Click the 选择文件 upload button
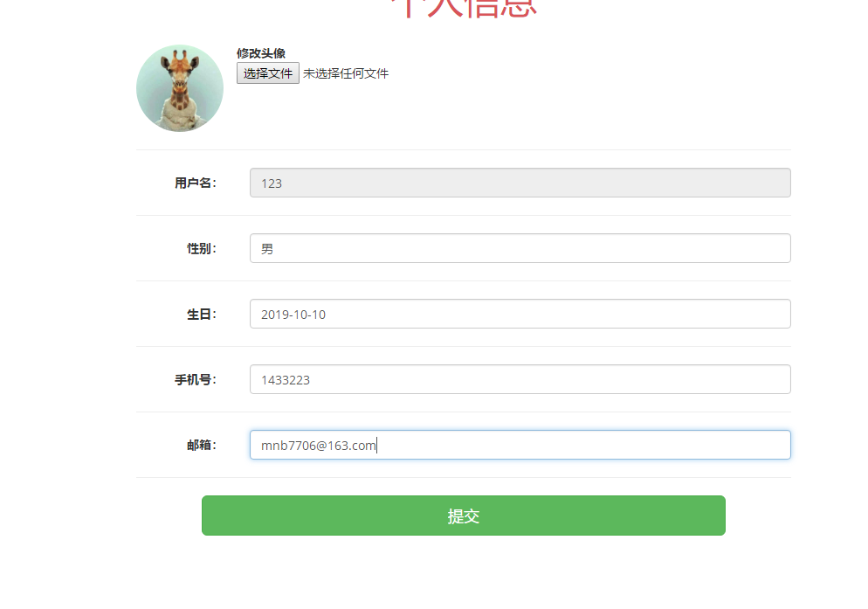 (x=268, y=73)
